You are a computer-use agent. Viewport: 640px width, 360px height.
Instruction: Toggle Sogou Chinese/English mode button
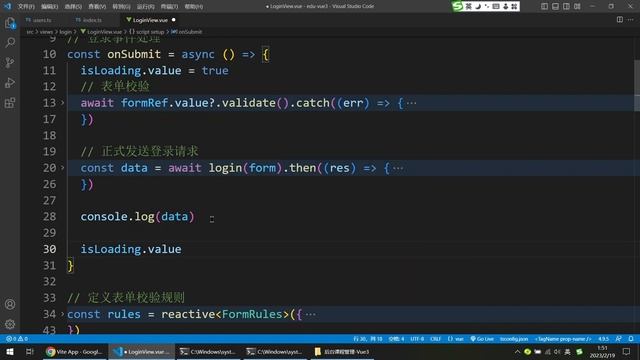pos(469,6)
